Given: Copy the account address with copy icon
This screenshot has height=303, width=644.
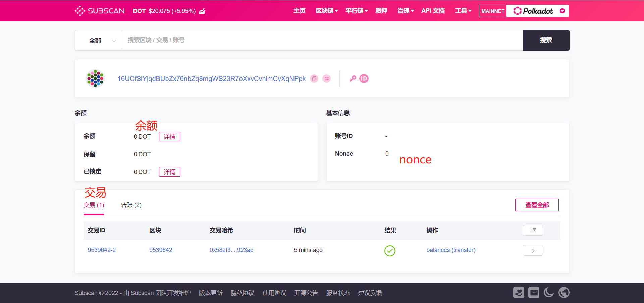Looking at the screenshot, I should coord(314,79).
